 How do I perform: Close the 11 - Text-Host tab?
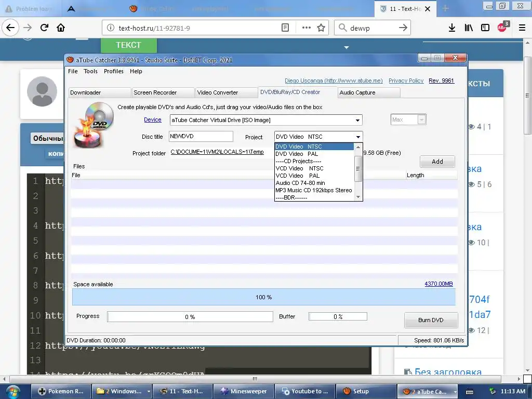coord(428,9)
